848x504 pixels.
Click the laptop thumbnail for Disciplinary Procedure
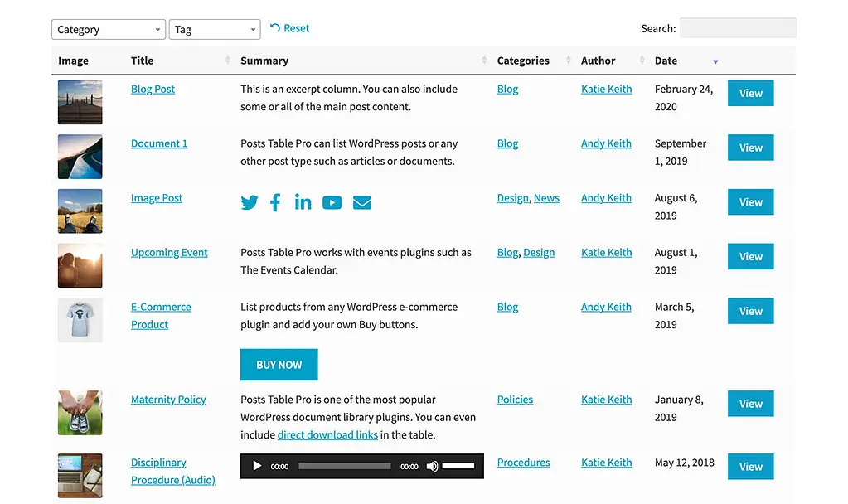click(x=80, y=475)
